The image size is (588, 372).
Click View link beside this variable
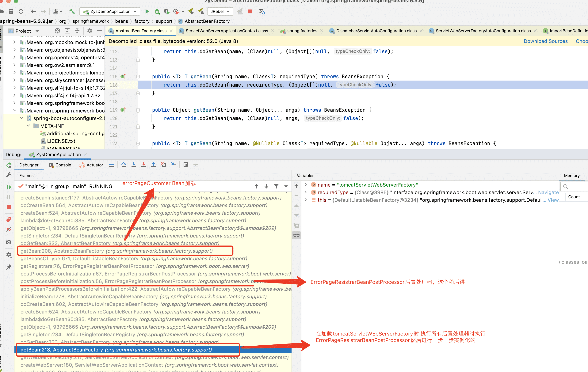click(553, 200)
